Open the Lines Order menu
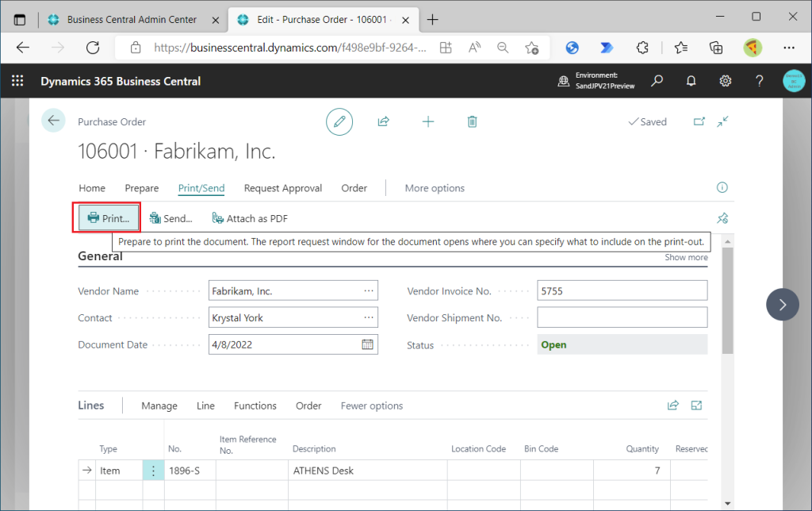812x511 pixels. 308,405
